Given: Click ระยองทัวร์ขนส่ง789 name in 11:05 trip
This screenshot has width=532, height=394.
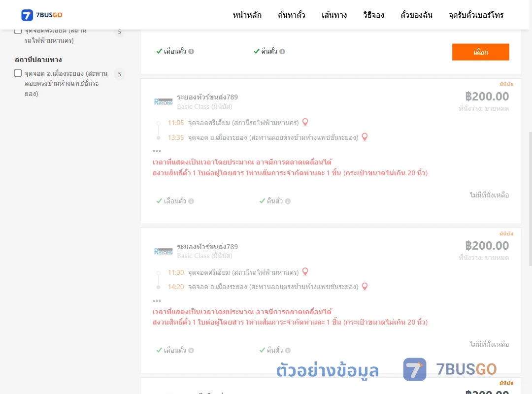Looking at the screenshot, I should click(207, 97).
